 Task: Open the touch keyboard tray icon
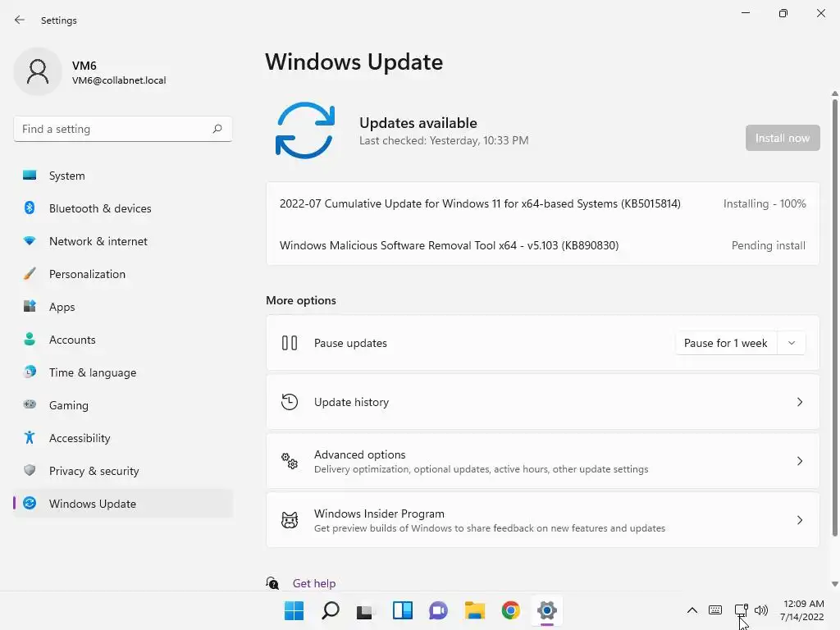coord(714,610)
